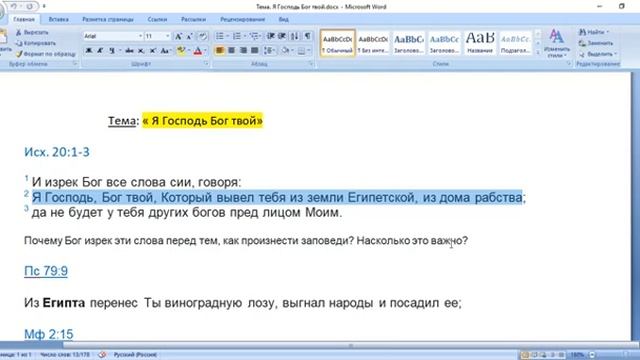The width and height of the screenshot is (640, 360).
Task: Open Change Case Aa menu
Action: coord(165,51)
